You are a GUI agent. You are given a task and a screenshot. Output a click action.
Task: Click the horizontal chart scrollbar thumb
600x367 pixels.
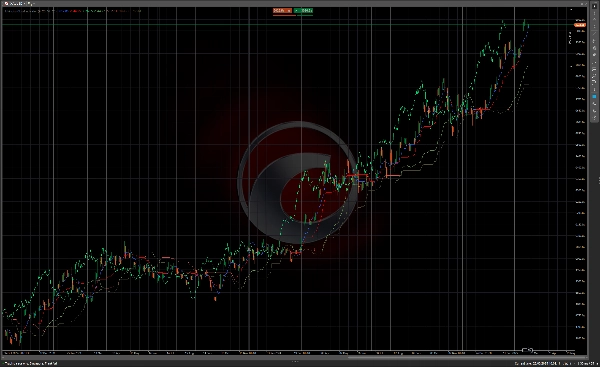point(467,358)
